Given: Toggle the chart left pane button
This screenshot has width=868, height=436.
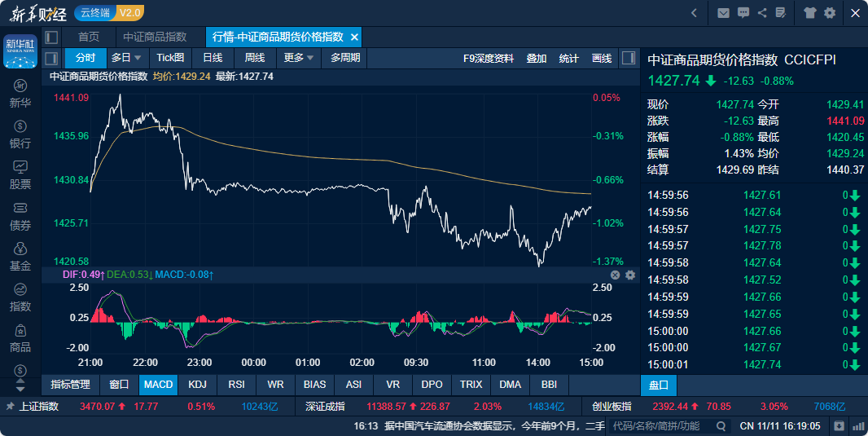Looking at the screenshot, I should coord(51,58).
